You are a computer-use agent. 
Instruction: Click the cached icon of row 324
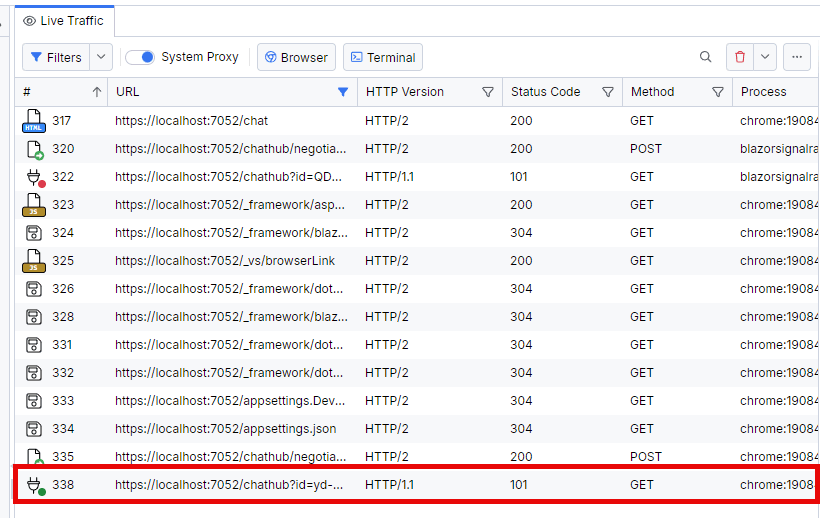(x=33, y=233)
